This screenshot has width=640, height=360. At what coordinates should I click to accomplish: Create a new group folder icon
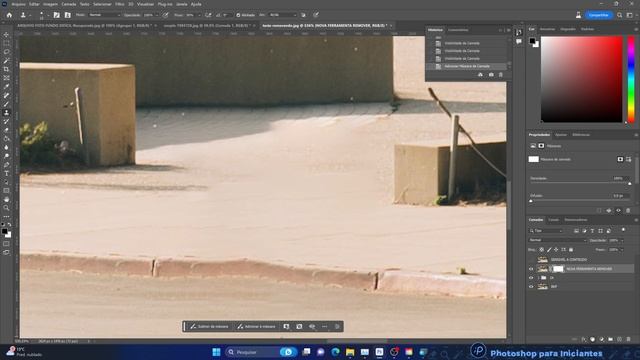610,339
